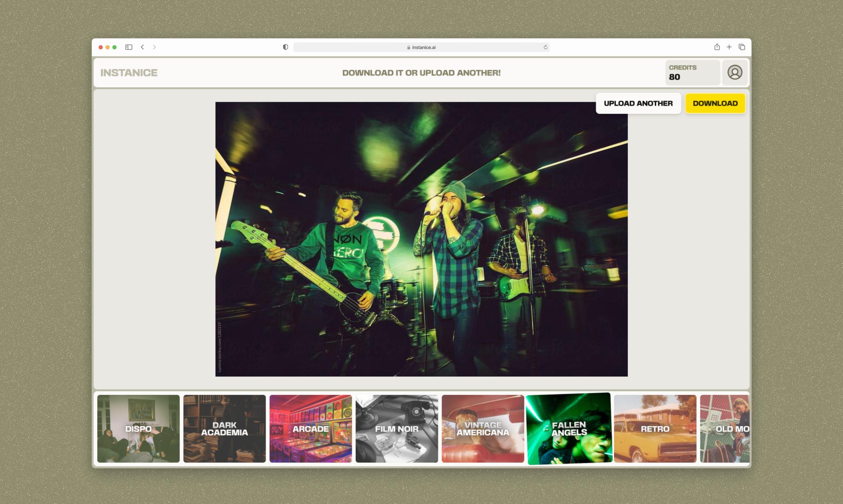Click the instanice.ai address bar
Screen dimensions: 843x504
[x=421, y=47]
